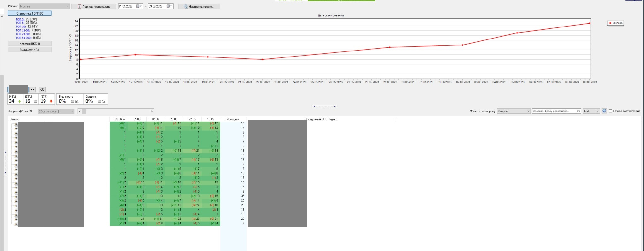Open calendar picker for start date 11.05.2023
The height and width of the screenshot is (251, 644).
pos(139,6)
